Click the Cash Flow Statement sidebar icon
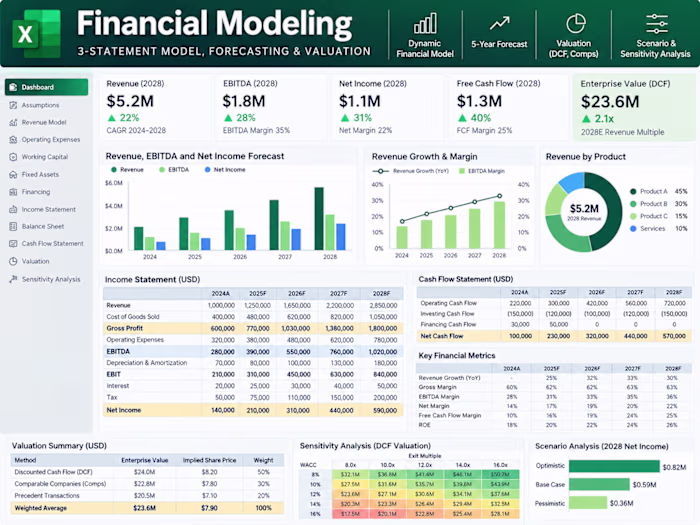The width and height of the screenshot is (700, 525). 13,244
